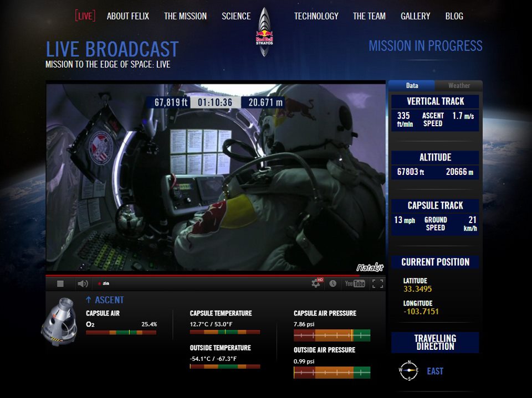Click the Red Bull Stratos logo
The width and height of the screenshot is (532, 398).
coord(264,32)
